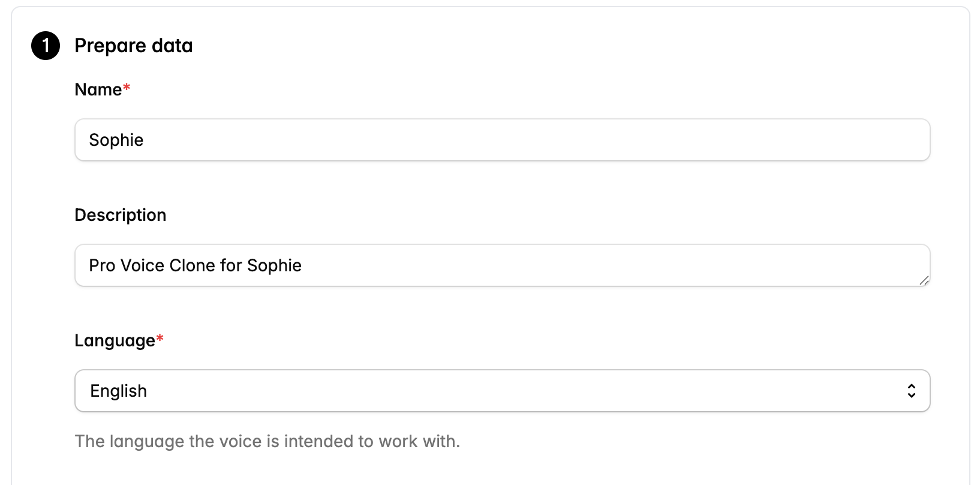Click the Description field label
The image size is (980, 485).
pos(120,215)
